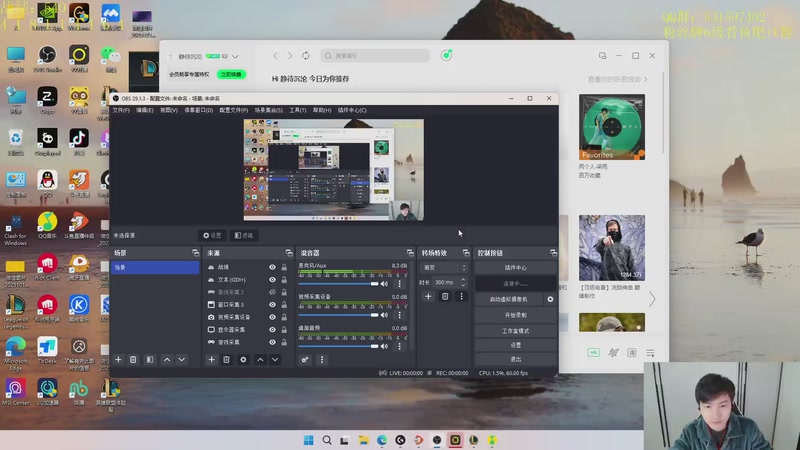800x450 pixels.
Task: Adjust the 桌面音频 volume slider
Action: pos(339,346)
